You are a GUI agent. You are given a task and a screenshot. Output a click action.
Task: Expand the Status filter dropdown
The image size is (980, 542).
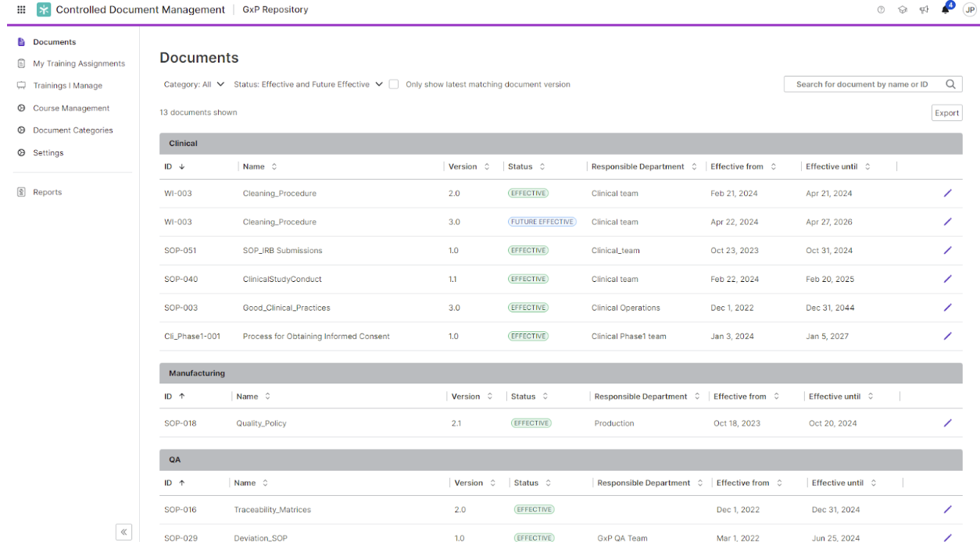[x=308, y=84]
